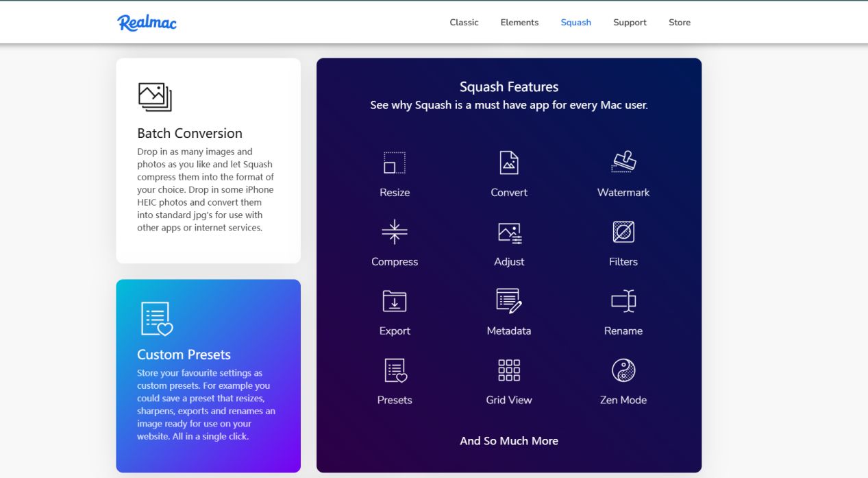Click the Metadata label
This screenshot has width=868, height=478.
click(x=509, y=331)
